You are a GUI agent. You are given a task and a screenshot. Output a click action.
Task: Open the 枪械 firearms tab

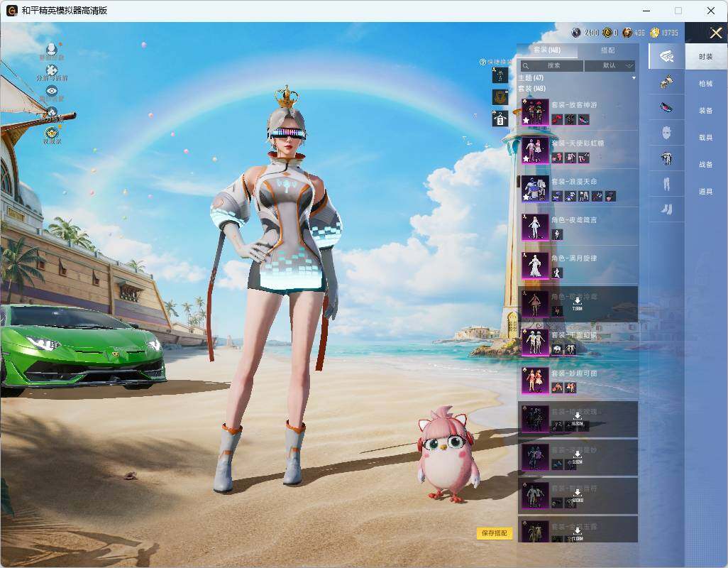(706, 84)
